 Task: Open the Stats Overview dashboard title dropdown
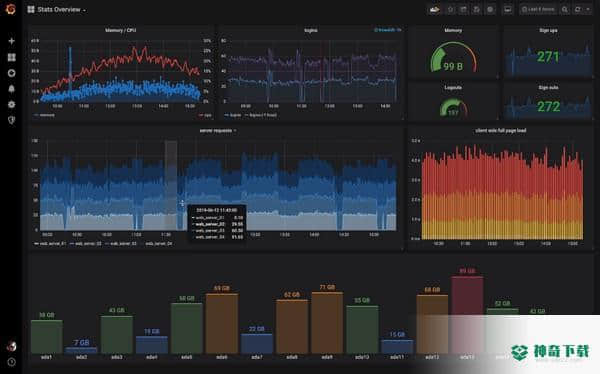(61, 10)
